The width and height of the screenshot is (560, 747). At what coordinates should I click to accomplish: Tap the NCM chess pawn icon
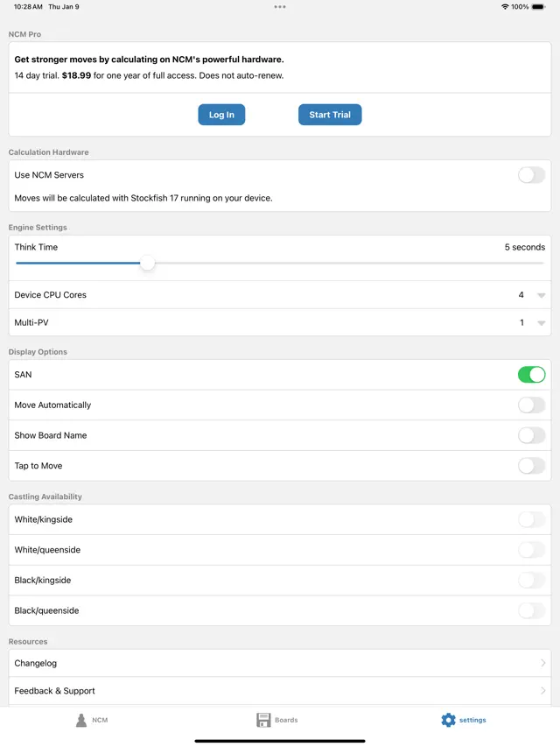81,720
